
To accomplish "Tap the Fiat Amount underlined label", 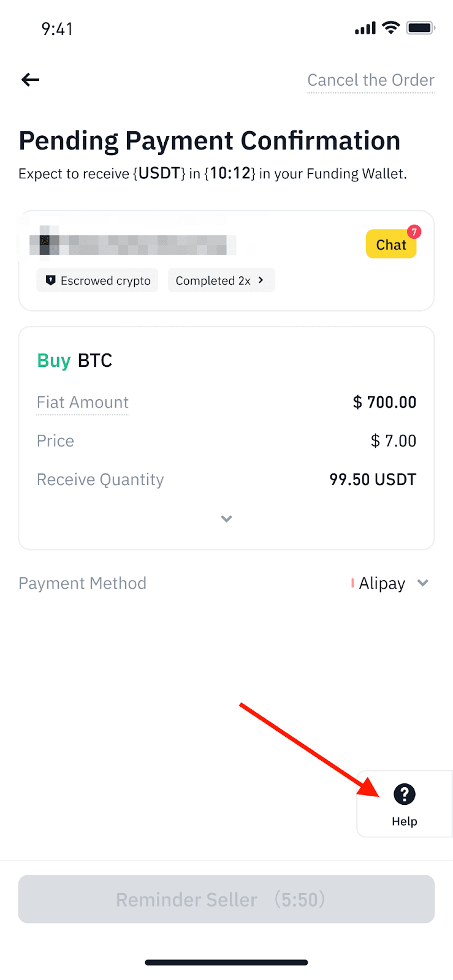I will (x=83, y=402).
